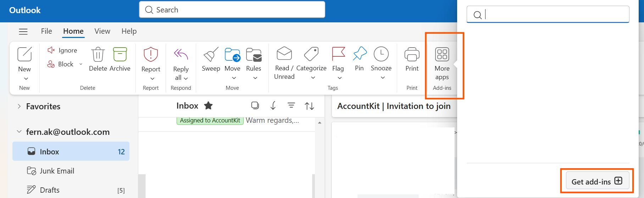Screen dimensions: 644x198
Task: Click the Print icon
Action: point(412,55)
